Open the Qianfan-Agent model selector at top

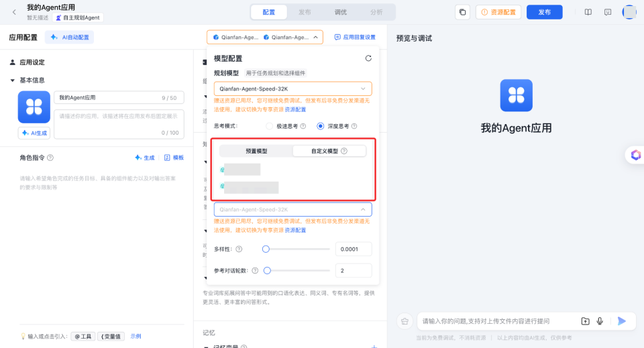point(265,37)
